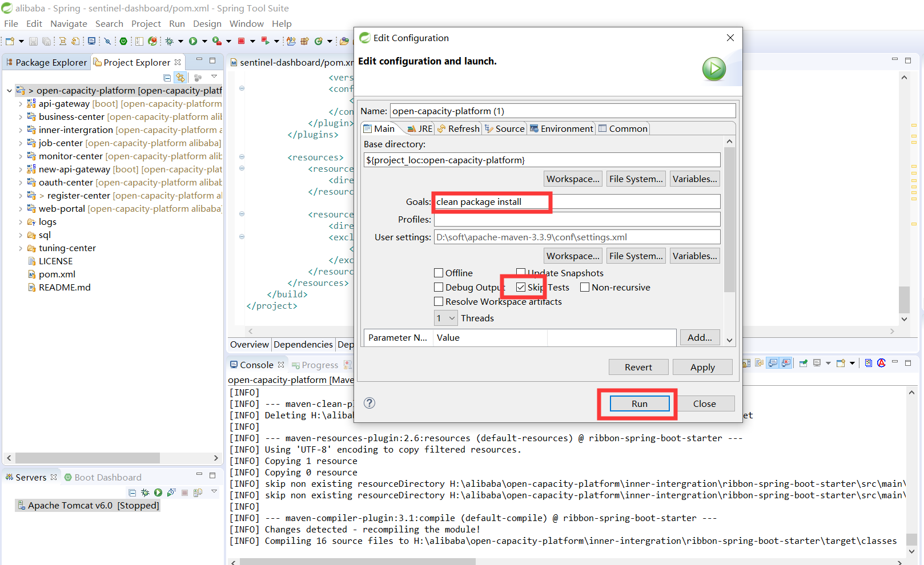This screenshot has width=924, height=565.
Task: Expand the business-center project node
Action: pyautogui.click(x=21, y=117)
